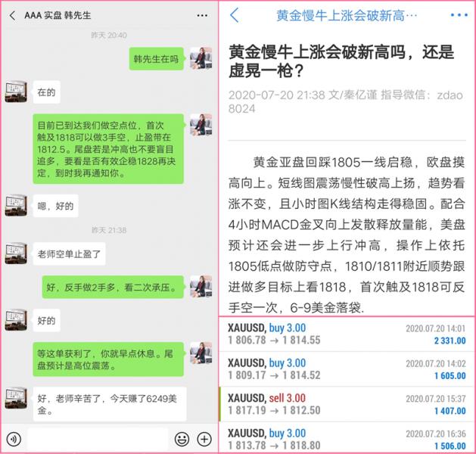Image resolution: width=476 pixels, height=454 pixels.
Task: Open the plus attachments menu
Action: tap(204, 439)
